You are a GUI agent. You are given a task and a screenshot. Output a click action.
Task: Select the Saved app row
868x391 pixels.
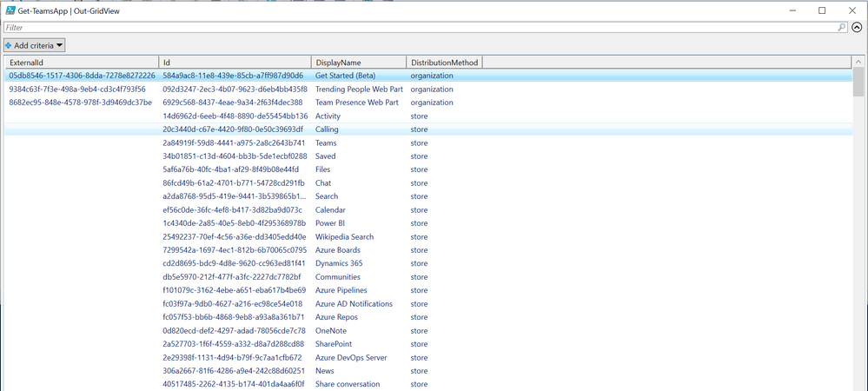pyautogui.click(x=428, y=156)
